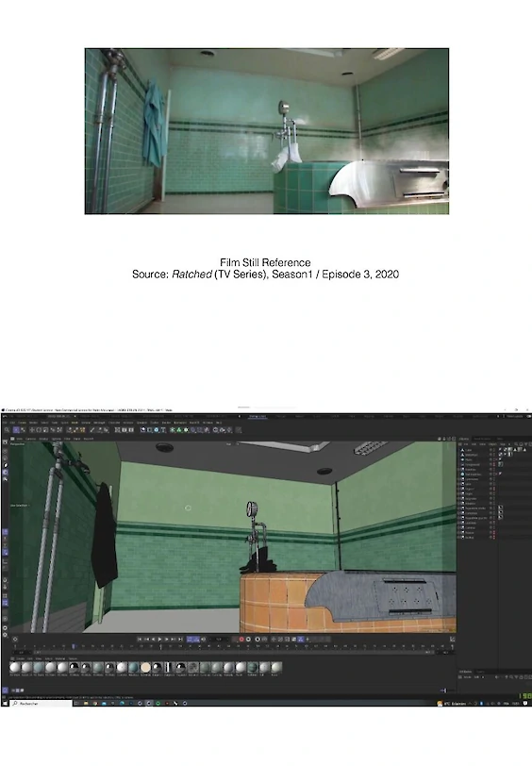Open the viewport Cameras menu
This screenshot has height=766, width=532.
(30, 439)
